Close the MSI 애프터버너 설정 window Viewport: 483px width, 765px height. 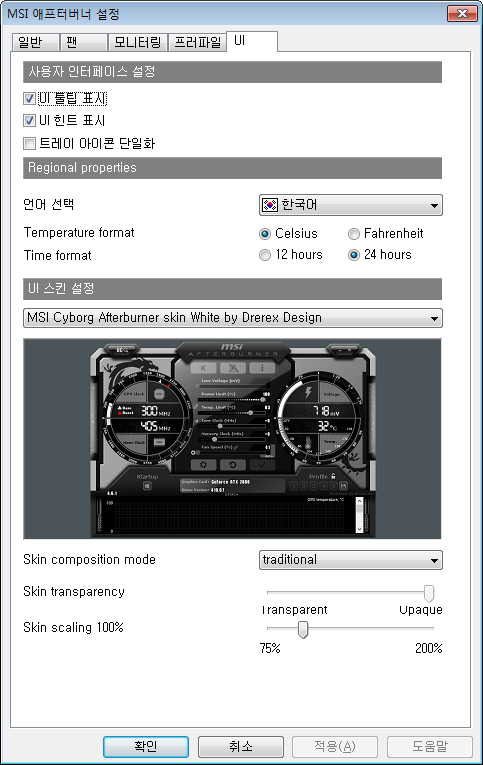pos(462,13)
